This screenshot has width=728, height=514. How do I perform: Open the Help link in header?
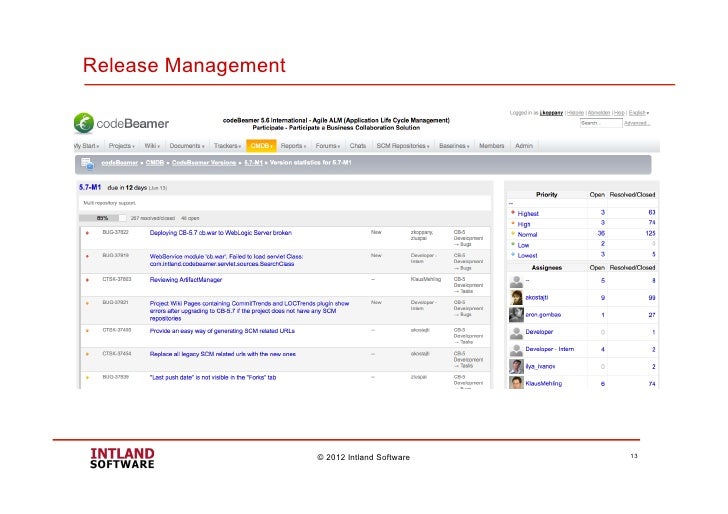coord(619,113)
